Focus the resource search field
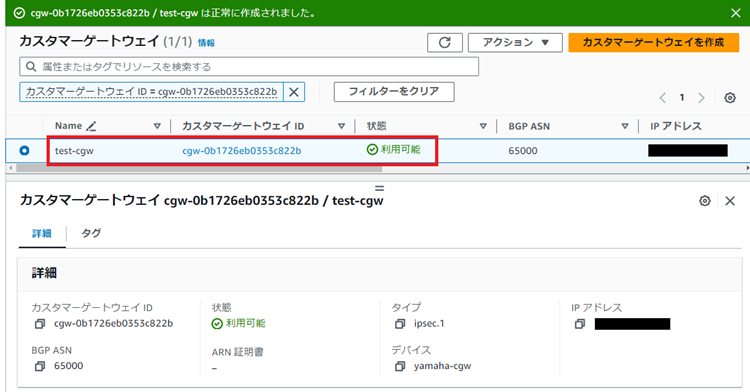750x392 pixels. [249, 66]
